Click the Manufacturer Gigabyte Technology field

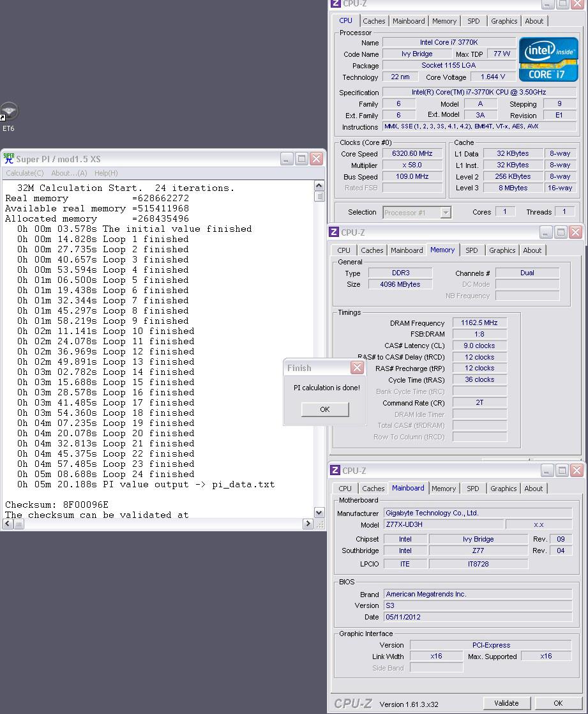478,513
